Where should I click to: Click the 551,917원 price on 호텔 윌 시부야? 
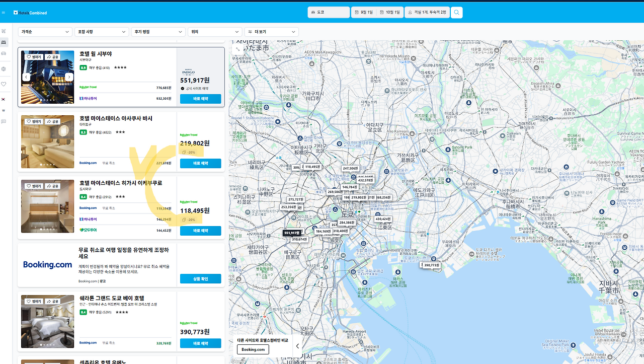[x=195, y=80]
